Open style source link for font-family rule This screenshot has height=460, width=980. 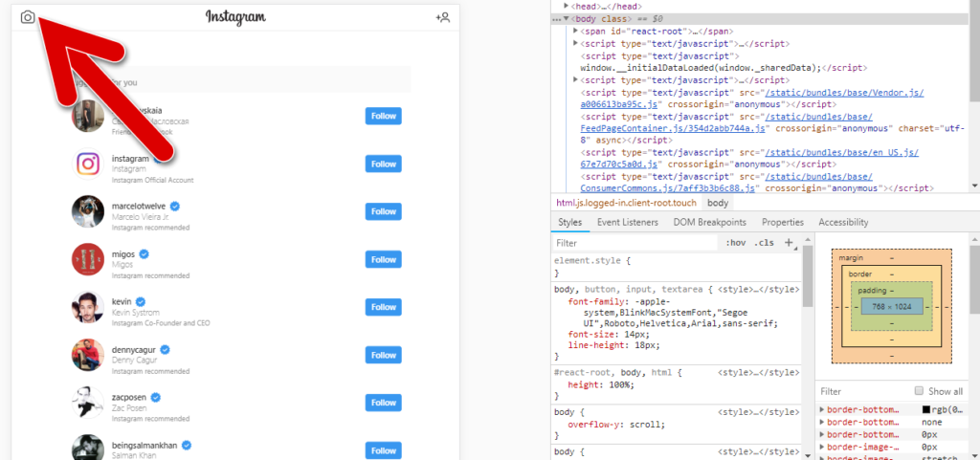(x=758, y=290)
